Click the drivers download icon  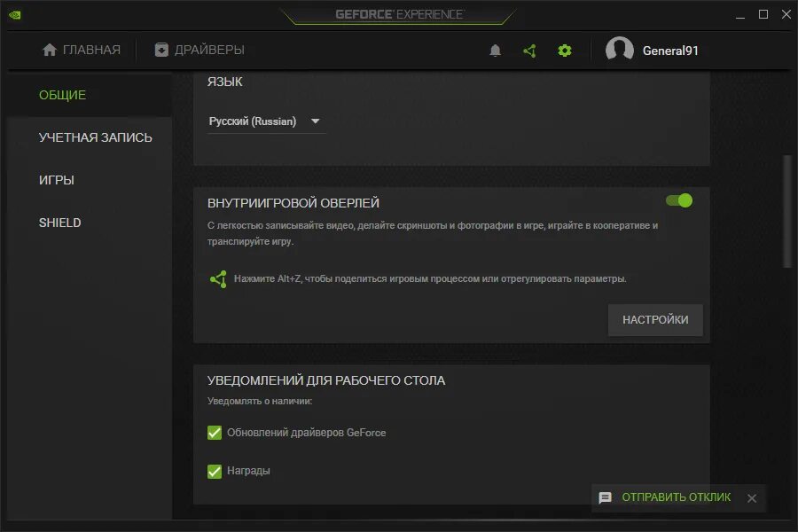161,50
